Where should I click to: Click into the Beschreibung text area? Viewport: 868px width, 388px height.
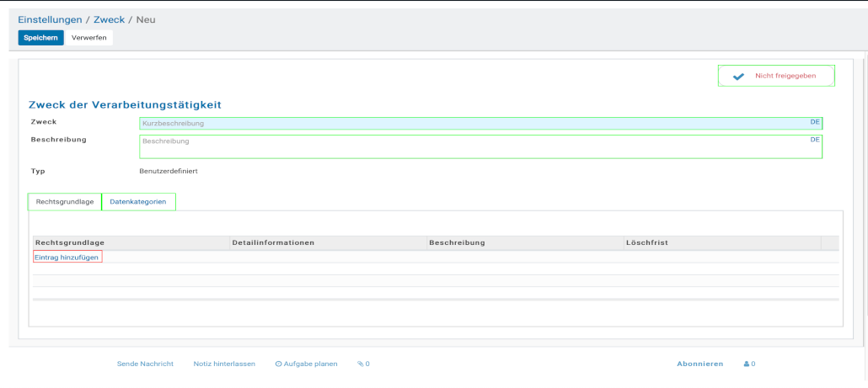(x=472, y=146)
